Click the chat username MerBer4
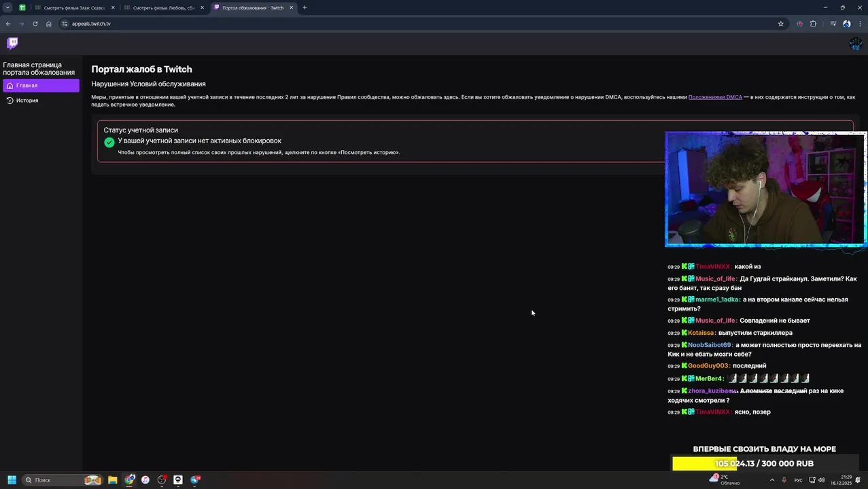Image resolution: width=868 pixels, height=489 pixels. point(709,379)
